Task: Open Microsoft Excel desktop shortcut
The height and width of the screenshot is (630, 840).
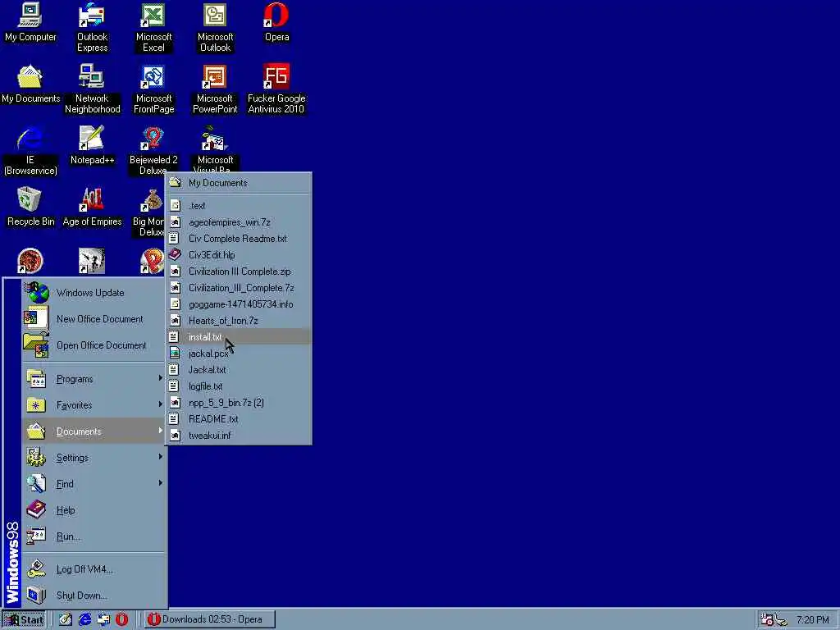Action: [153, 27]
